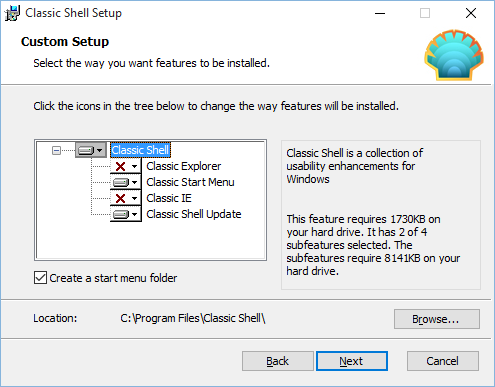Image resolution: width=495 pixels, height=387 pixels.
Task: Open the dropdown arrow next to Classic IE
Action: tap(134, 198)
